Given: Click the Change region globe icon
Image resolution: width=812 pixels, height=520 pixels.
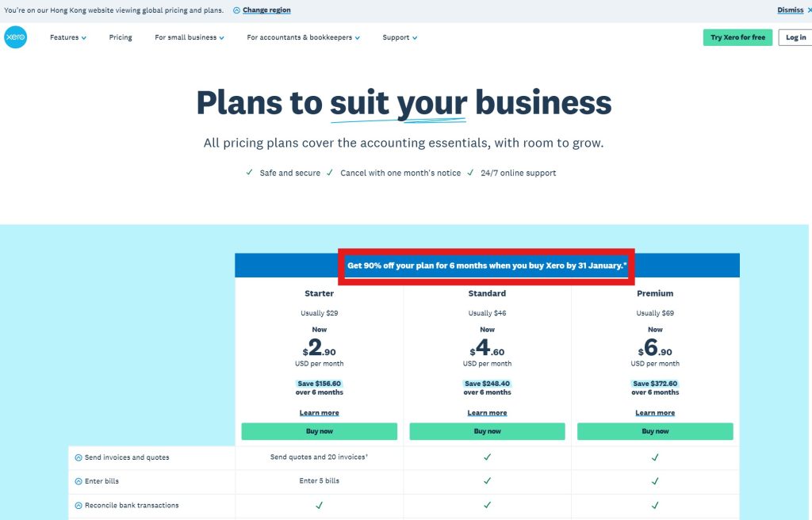Looking at the screenshot, I should coord(236,10).
